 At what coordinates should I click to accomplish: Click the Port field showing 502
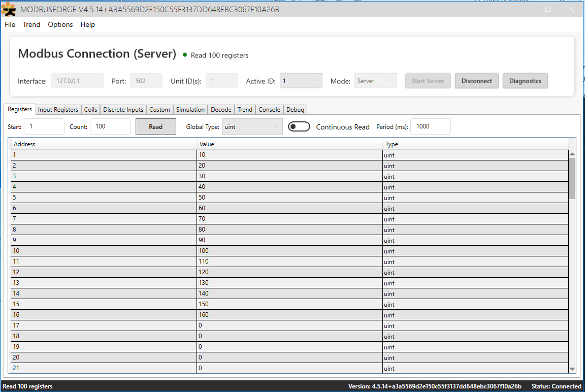point(146,81)
